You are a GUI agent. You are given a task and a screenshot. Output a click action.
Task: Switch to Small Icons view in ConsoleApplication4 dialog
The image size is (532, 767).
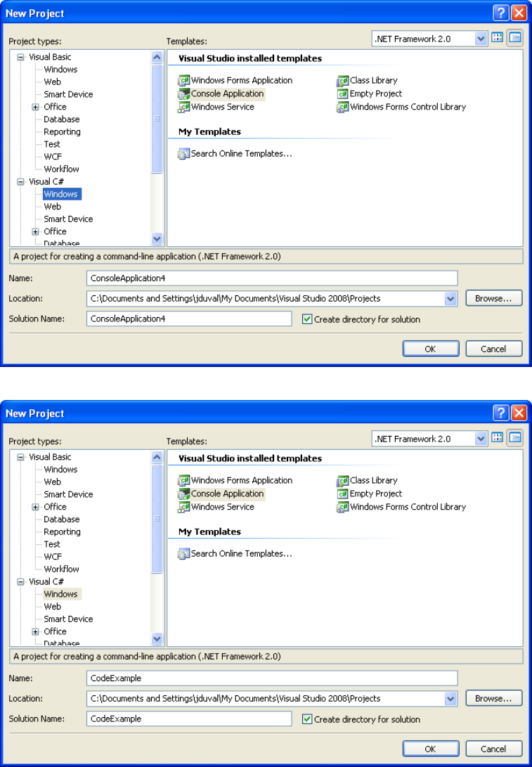[x=515, y=38]
